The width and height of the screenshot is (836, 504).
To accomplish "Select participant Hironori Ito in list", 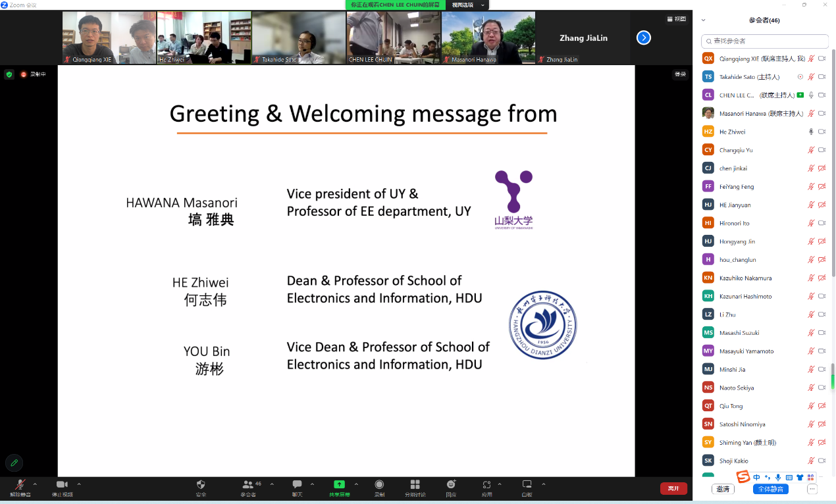I will pos(765,223).
